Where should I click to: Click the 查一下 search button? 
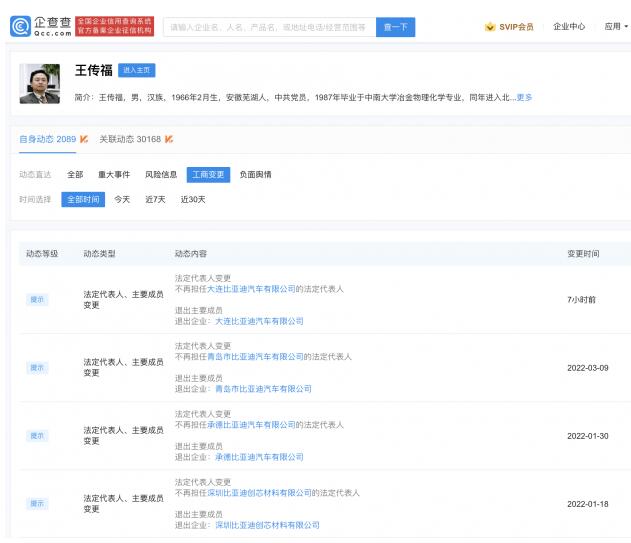(396, 27)
